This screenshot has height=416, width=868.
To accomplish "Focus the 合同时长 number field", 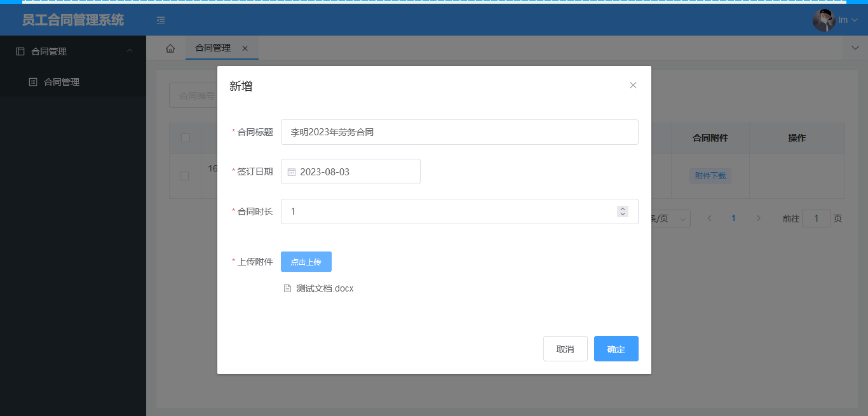I will point(459,211).
